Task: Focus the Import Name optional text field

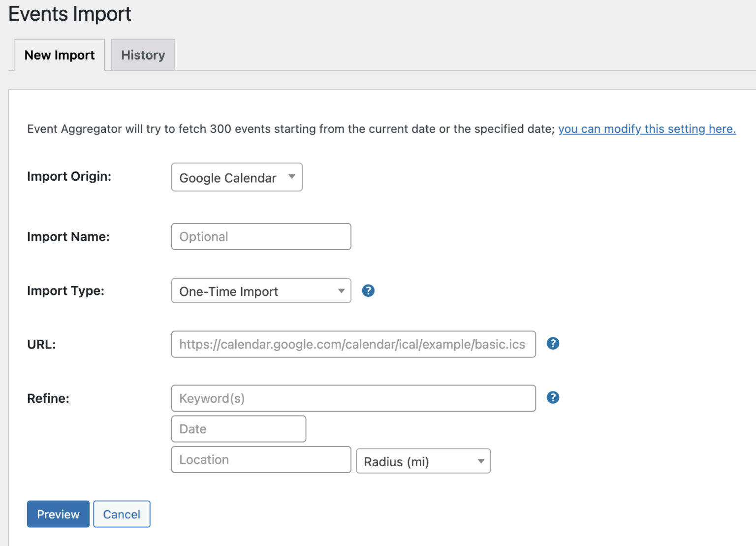Action: 261,237
